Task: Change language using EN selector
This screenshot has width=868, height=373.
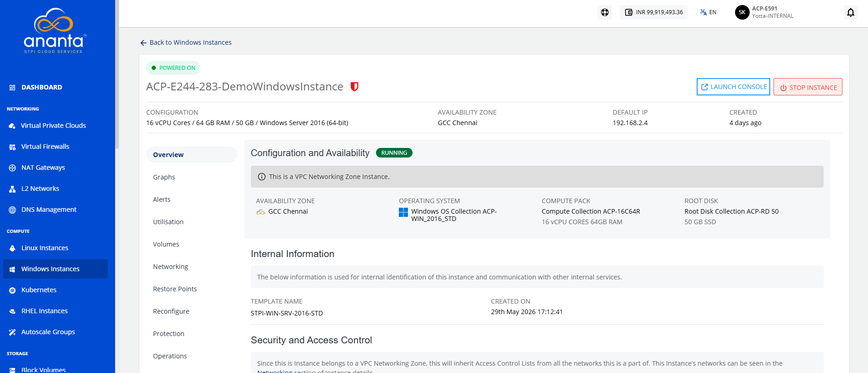Action: [x=708, y=12]
